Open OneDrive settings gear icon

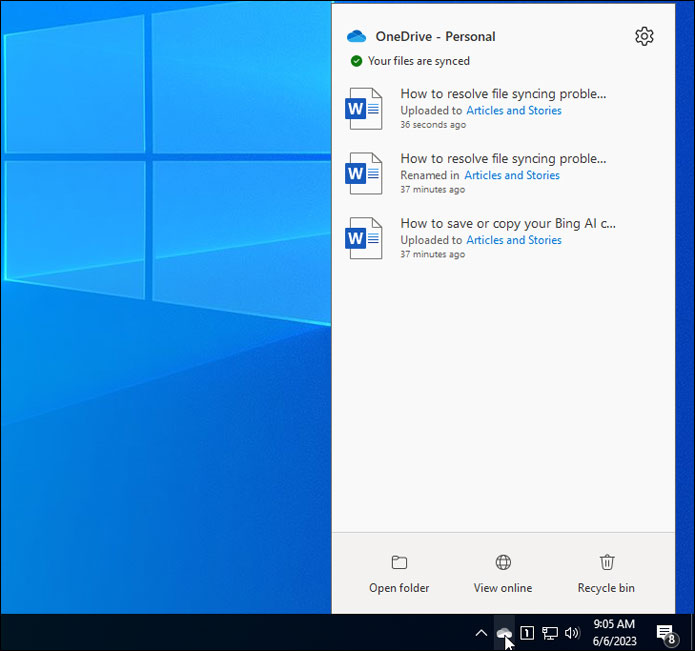644,37
